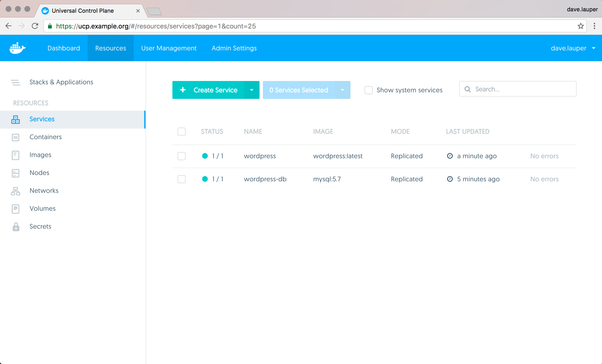Click into the Search field

click(x=523, y=89)
